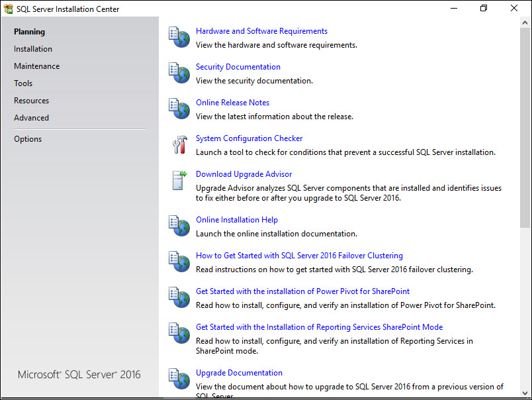Go to the Resources section

[x=32, y=101]
